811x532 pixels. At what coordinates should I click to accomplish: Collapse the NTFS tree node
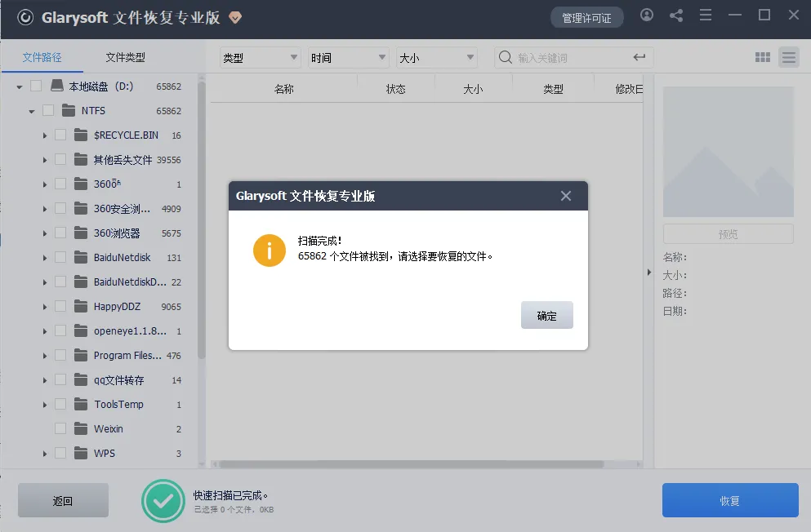point(32,111)
